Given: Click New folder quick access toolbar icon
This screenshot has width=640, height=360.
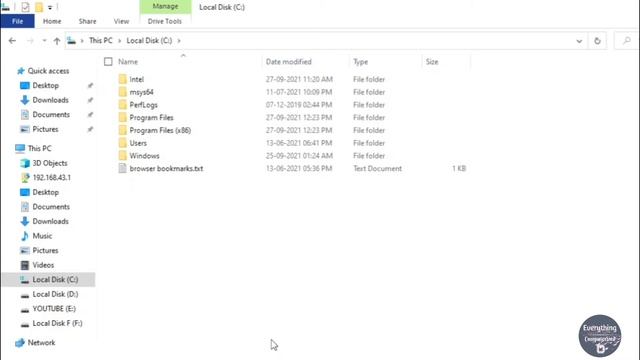Looking at the screenshot, I should coord(39,7).
